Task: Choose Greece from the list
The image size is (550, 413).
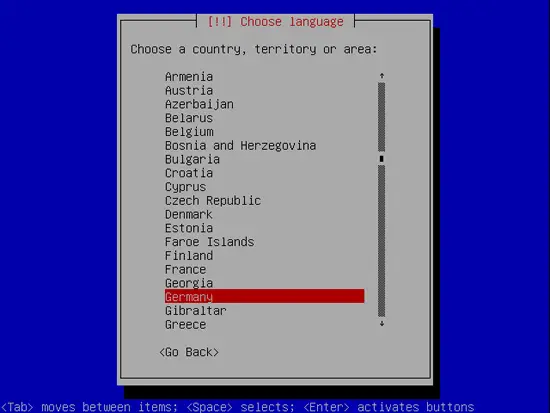Action: (x=185, y=325)
